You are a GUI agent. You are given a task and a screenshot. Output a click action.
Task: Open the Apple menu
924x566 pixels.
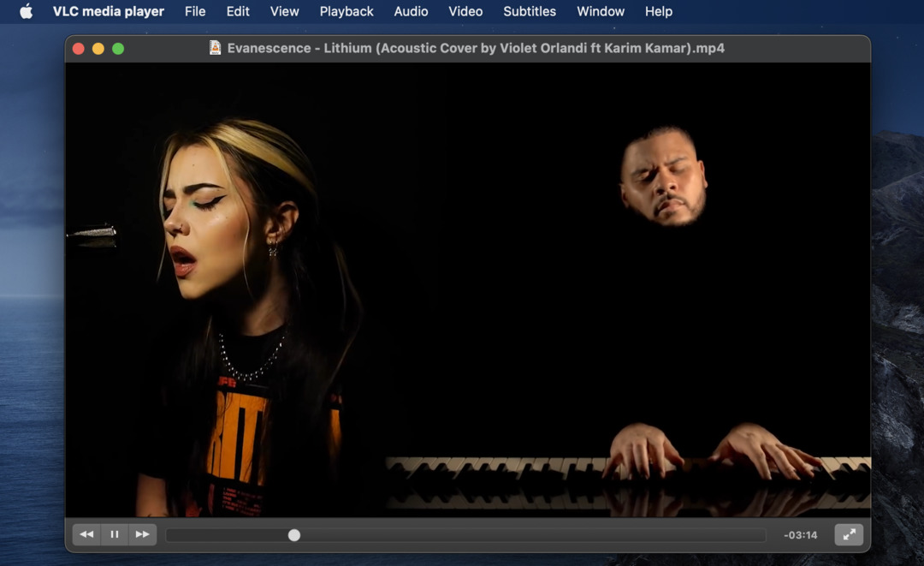pyautogui.click(x=26, y=11)
